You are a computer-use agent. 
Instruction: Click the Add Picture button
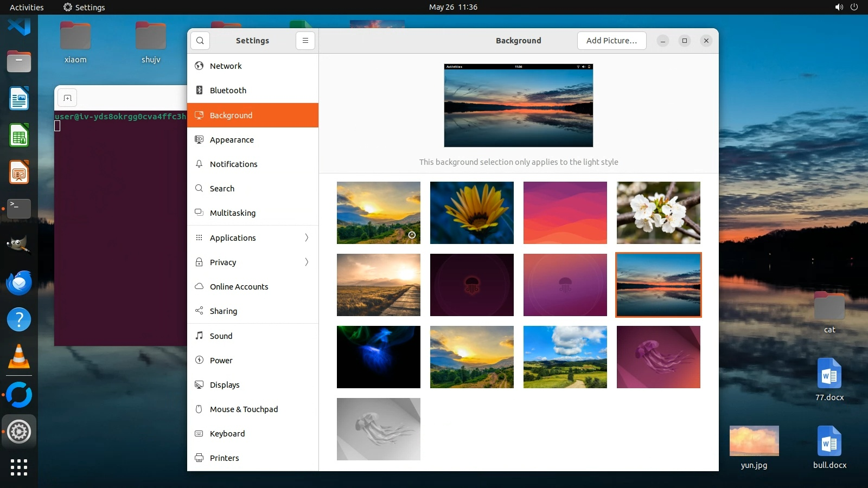coord(611,41)
